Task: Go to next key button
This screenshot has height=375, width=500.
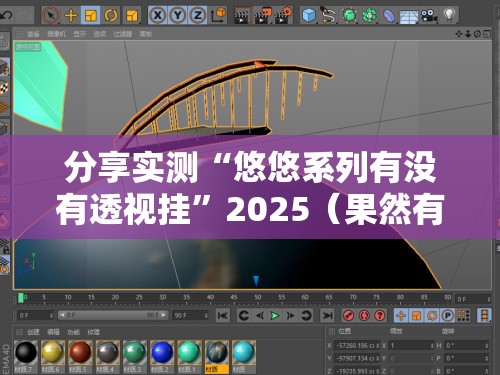Action: pyautogui.click(x=306, y=315)
